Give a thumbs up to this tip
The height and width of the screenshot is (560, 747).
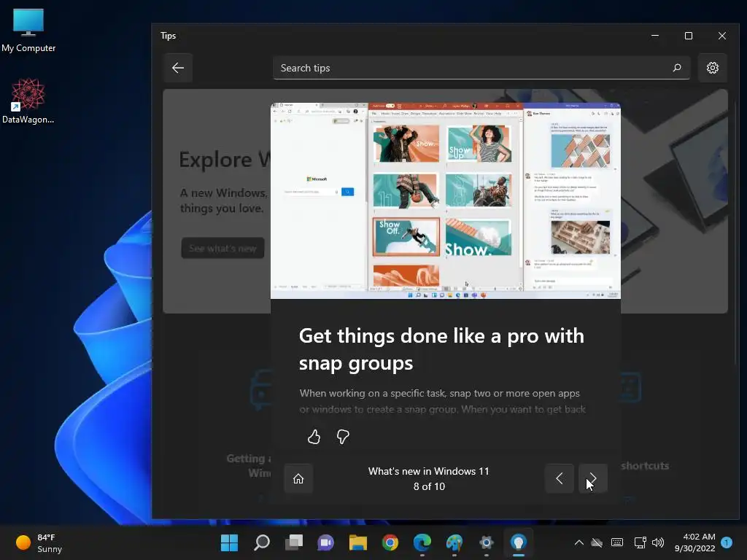click(314, 437)
